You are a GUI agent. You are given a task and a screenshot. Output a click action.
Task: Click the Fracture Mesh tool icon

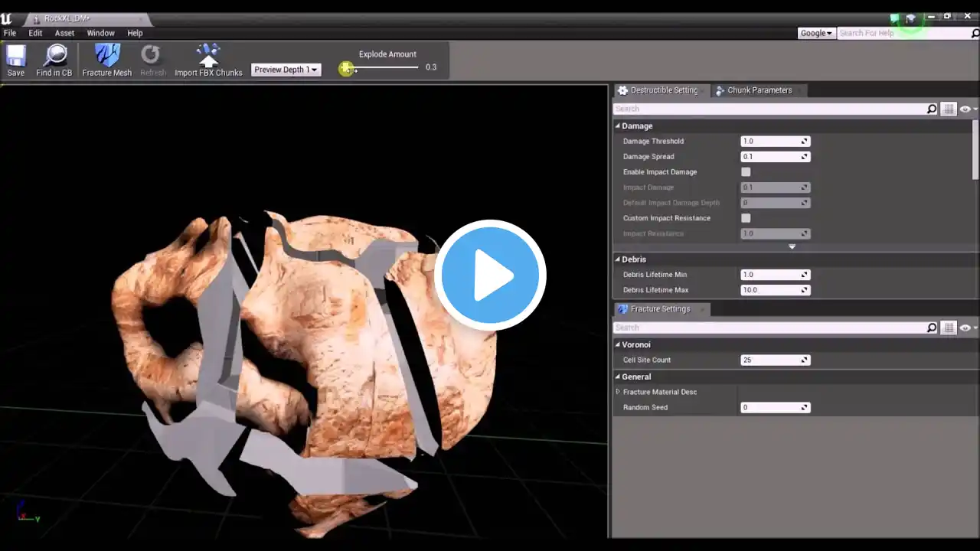[106, 56]
